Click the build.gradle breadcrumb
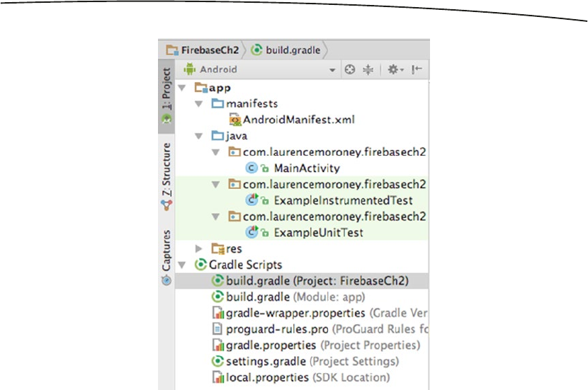 pos(285,50)
